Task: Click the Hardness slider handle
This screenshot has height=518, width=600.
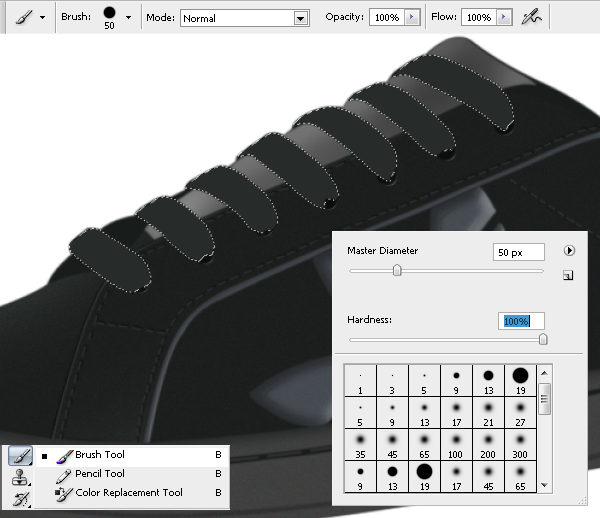Action: 543,339
